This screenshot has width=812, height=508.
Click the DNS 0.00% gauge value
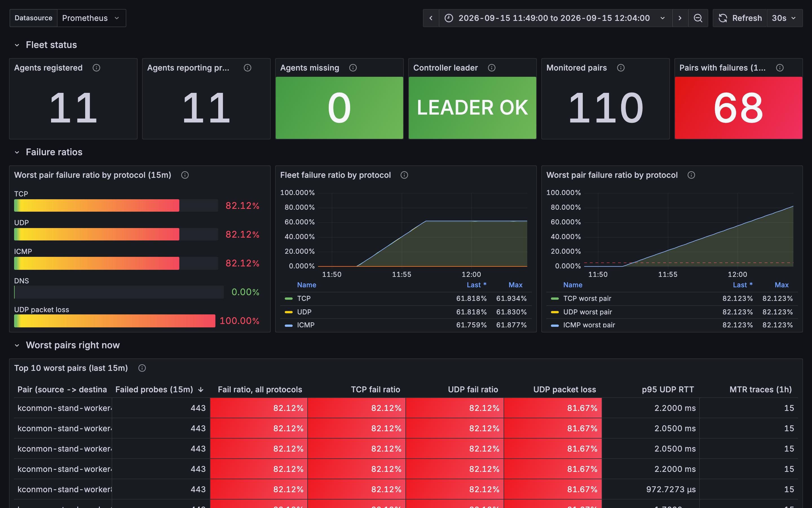pos(245,292)
